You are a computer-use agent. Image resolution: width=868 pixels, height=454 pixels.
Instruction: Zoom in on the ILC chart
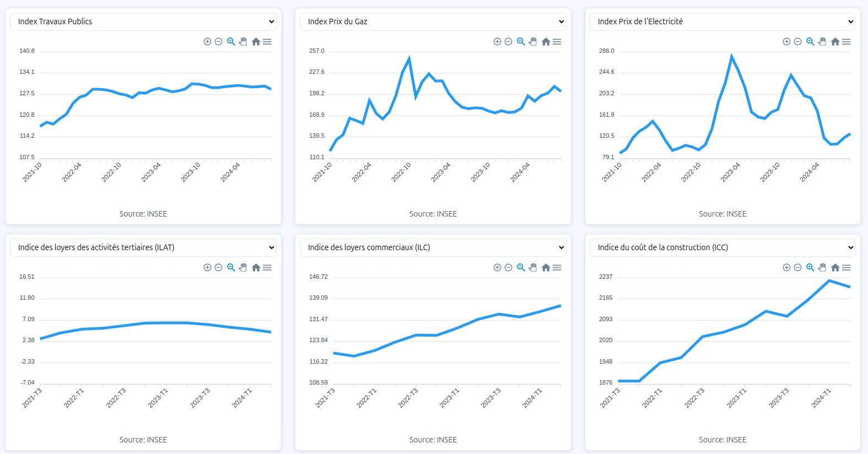point(497,268)
